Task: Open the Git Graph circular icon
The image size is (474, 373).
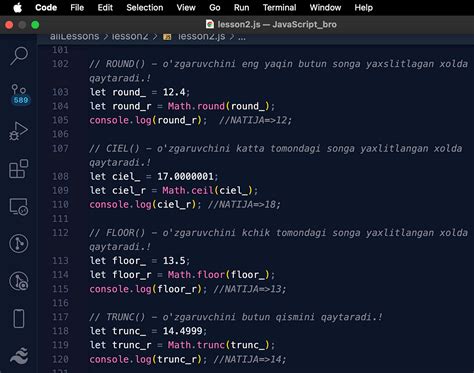Action: tap(19, 243)
